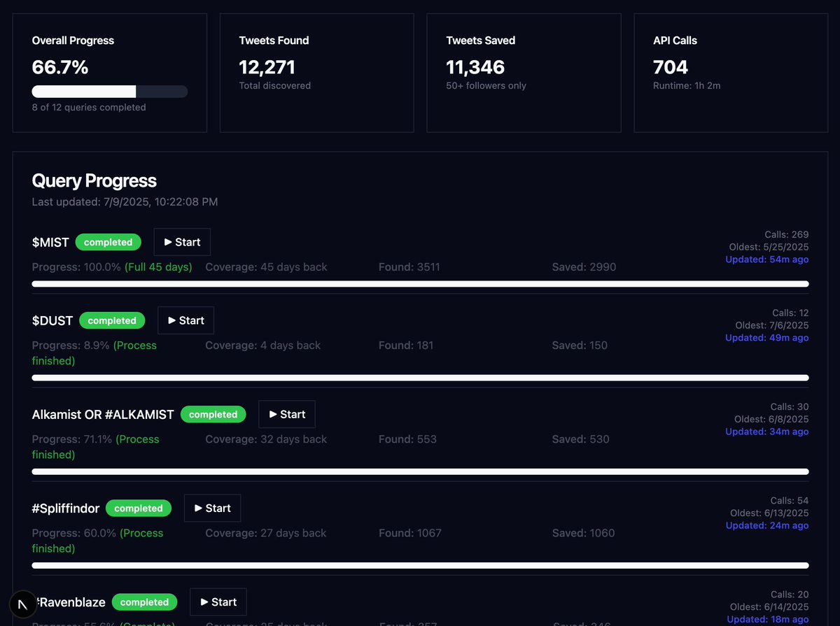Click the completed badge for Alkamist OR #ALKAMIST
Image resolution: width=840 pixels, height=626 pixels.
(213, 414)
